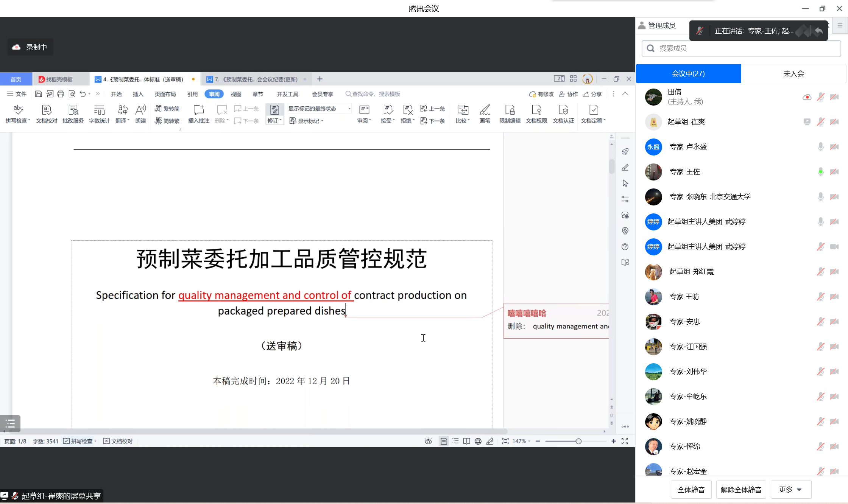
Task: Toggle microphone for 专家-卢永盛
Action: click(820, 147)
